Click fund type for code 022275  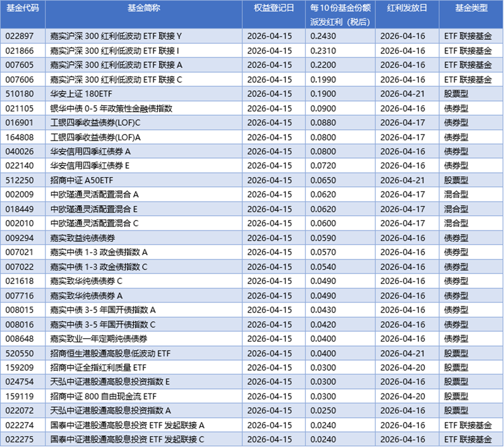(468, 440)
